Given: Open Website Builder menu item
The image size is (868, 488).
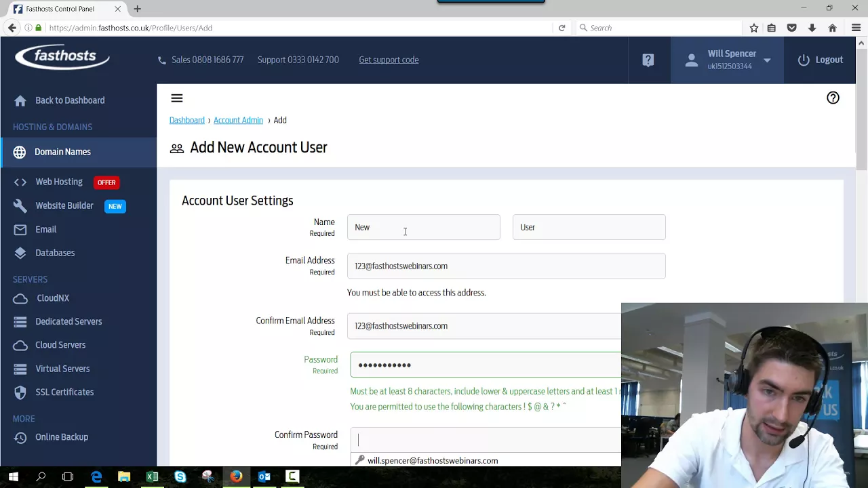Looking at the screenshot, I should [64, 205].
